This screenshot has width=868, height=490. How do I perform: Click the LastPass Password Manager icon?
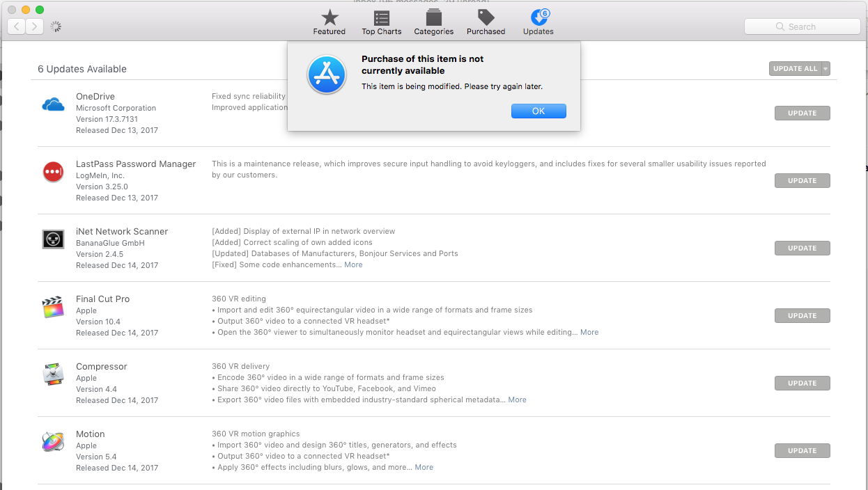click(53, 171)
